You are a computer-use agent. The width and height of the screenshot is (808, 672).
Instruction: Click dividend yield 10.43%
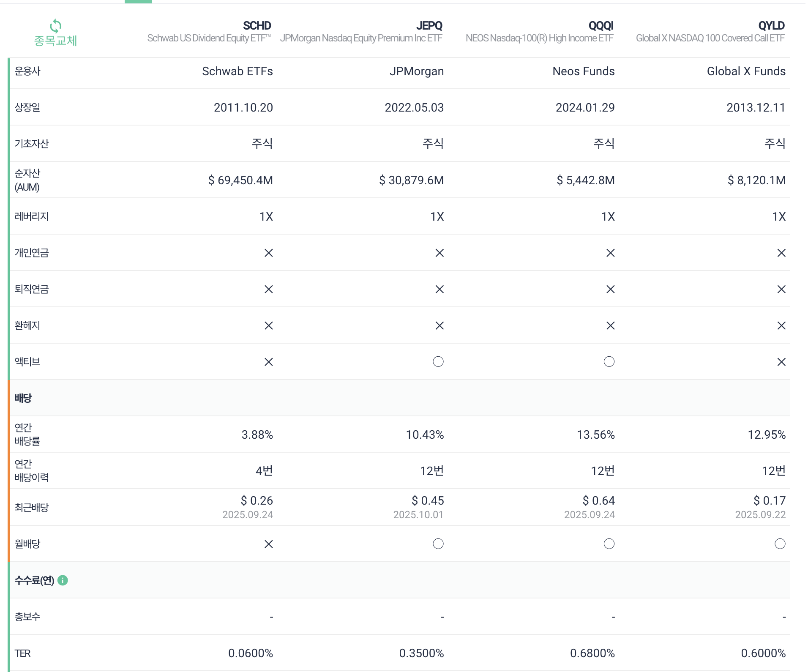(x=425, y=434)
